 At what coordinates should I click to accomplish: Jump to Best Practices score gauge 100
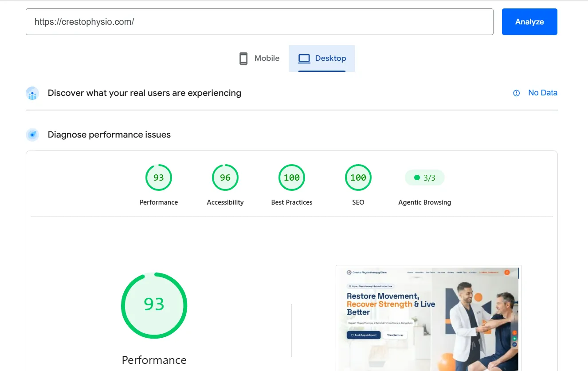tap(292, 178)
